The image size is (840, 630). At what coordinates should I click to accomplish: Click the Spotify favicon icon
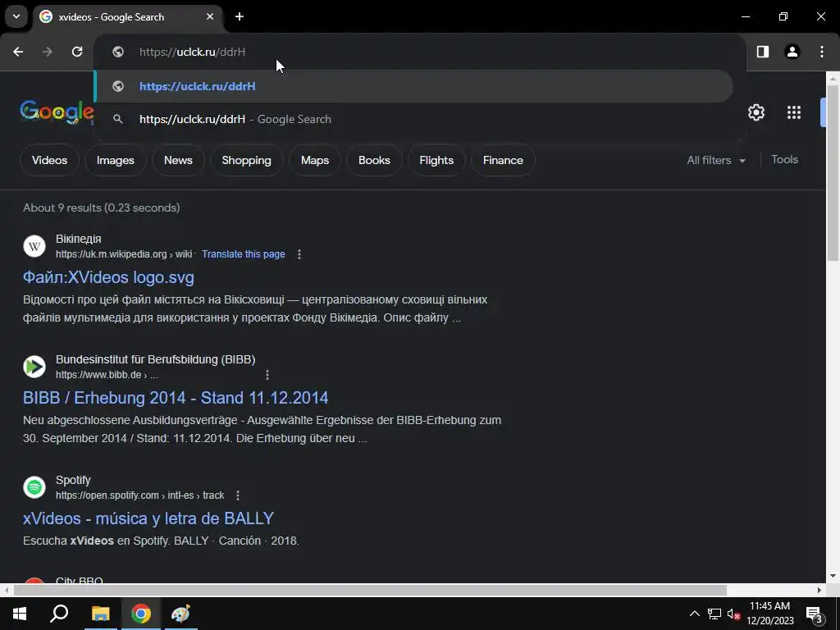click(34, 487)
